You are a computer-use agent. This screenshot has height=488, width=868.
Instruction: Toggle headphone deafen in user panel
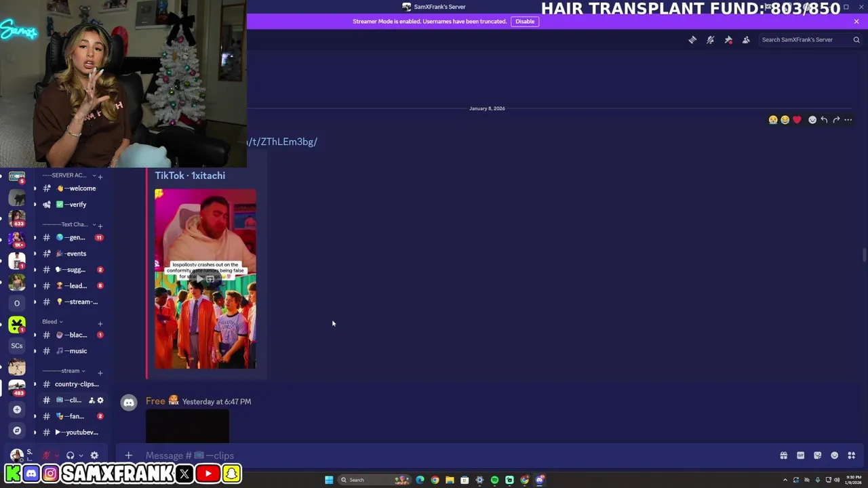(70, 455)
